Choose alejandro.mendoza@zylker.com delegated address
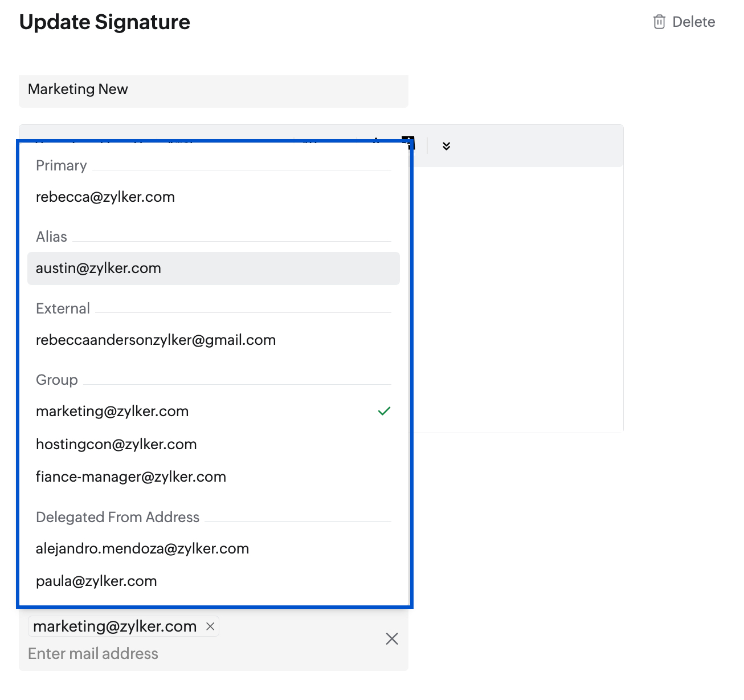Viewport: 744px width, 700px height. coord(214,549)
